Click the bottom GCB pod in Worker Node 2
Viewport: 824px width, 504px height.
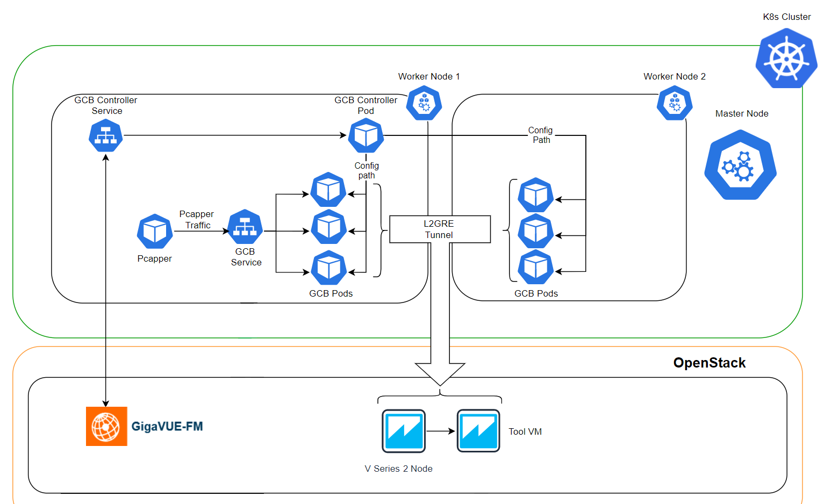point(536,267)
